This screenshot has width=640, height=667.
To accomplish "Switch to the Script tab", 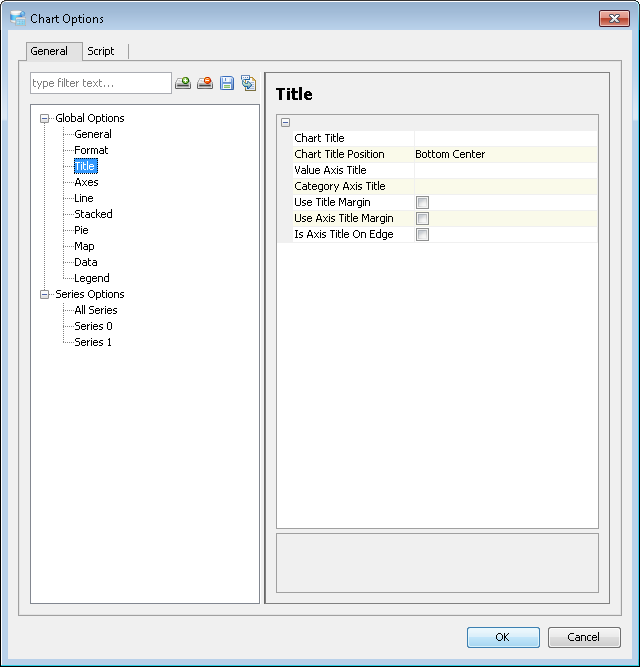I will [x=101, y=51].
